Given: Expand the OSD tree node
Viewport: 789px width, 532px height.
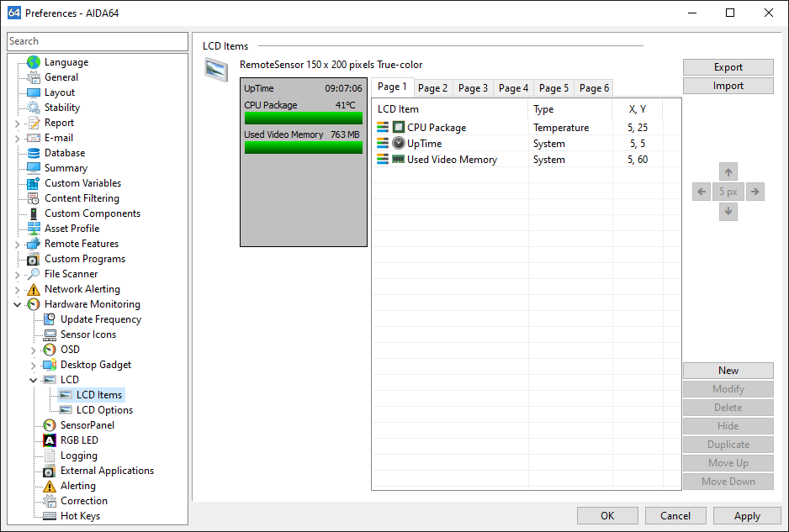Looking at the screenshot, I should tap(34, 350).
